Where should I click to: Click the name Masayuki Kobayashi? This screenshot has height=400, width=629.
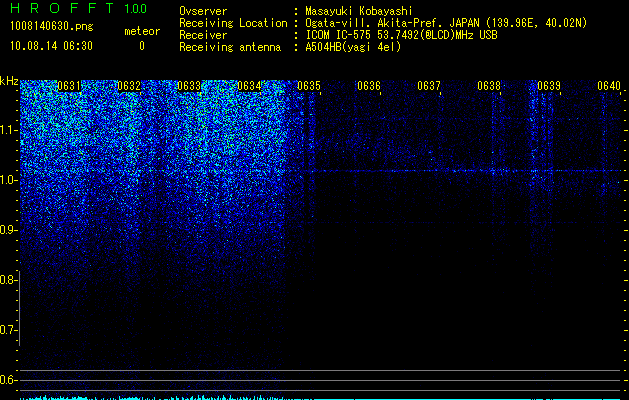359,11
